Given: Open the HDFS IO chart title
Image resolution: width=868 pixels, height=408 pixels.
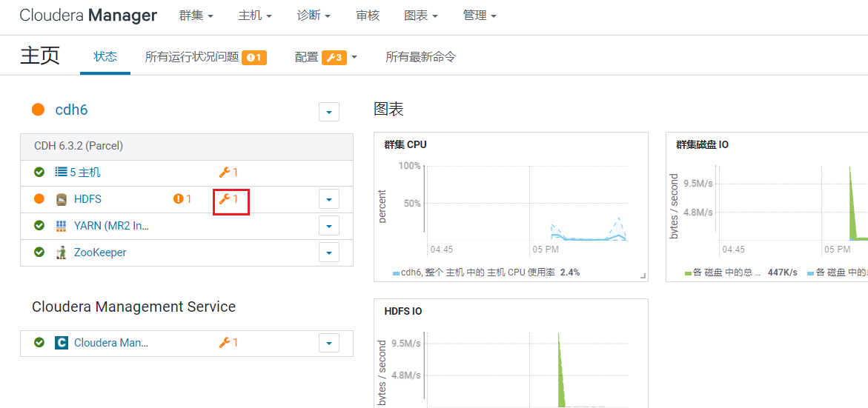Looking at the screenshot, I should [x=403, y=311].
